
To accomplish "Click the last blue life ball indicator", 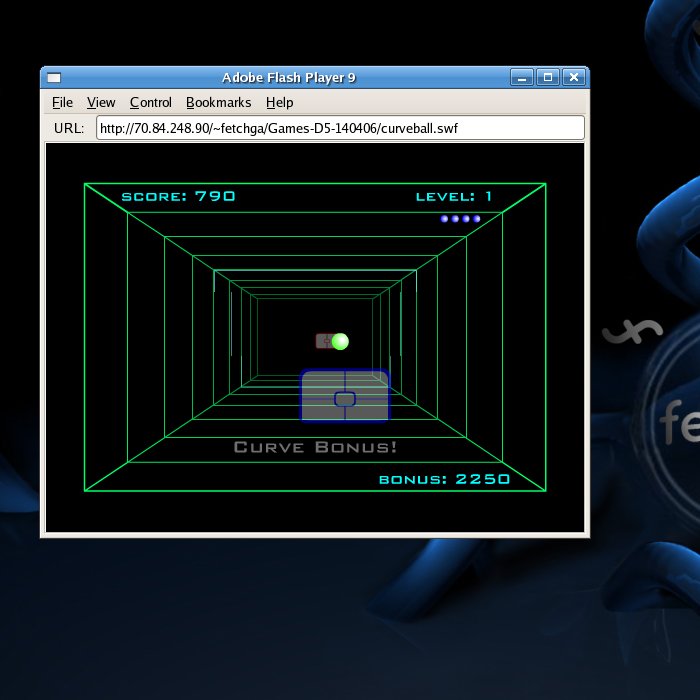I will pyautogui.click(x=477, y=219).
